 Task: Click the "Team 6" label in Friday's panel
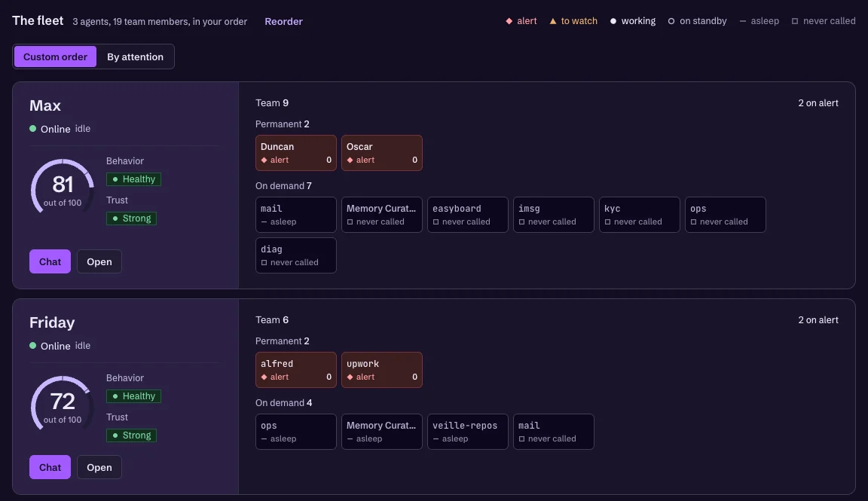click(x=272, y=320)
